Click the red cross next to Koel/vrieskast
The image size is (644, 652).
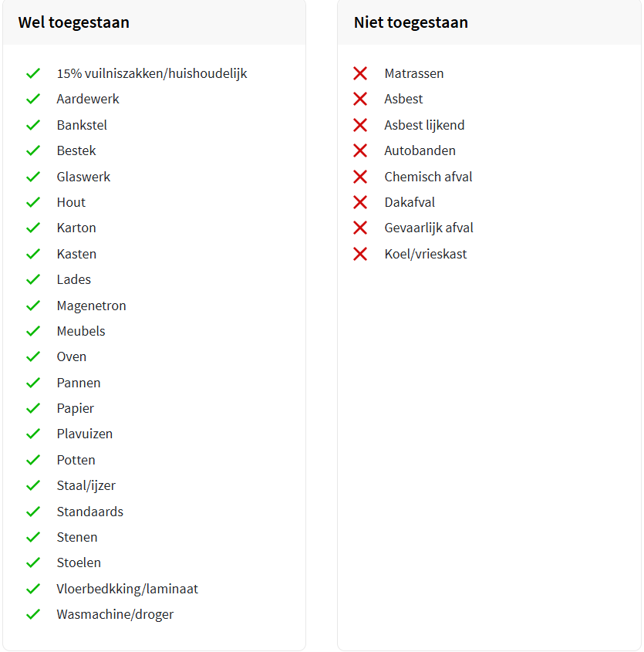[x=360, y=254]
